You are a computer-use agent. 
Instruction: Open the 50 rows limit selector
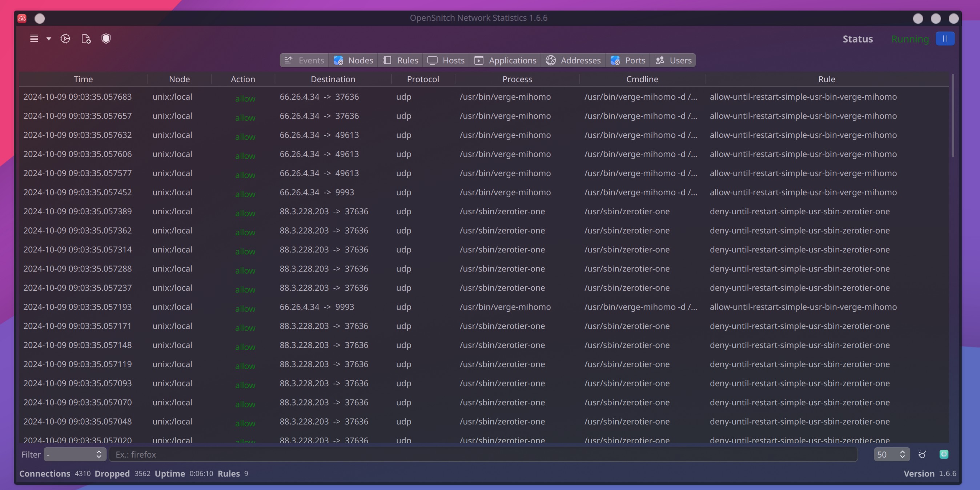[x=892, y=454]
